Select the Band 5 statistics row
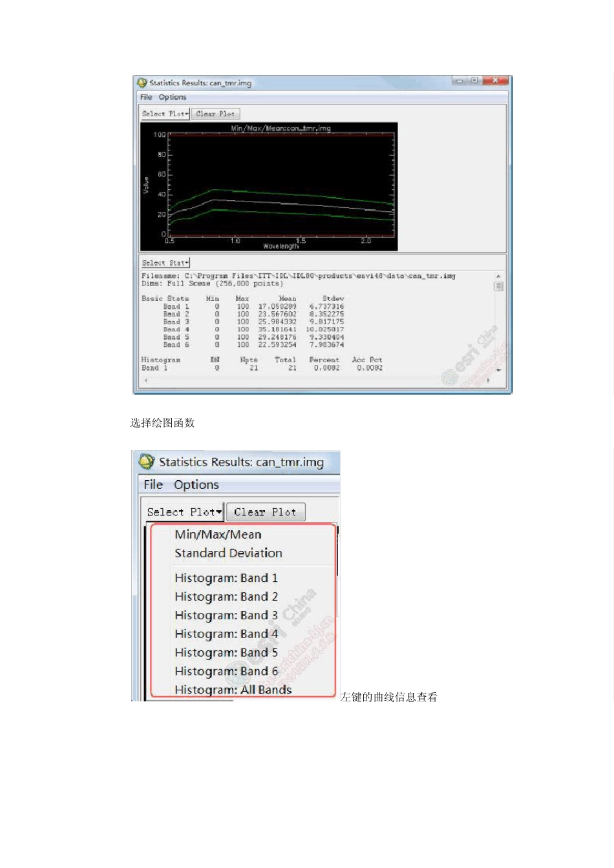 coord(253,337)
